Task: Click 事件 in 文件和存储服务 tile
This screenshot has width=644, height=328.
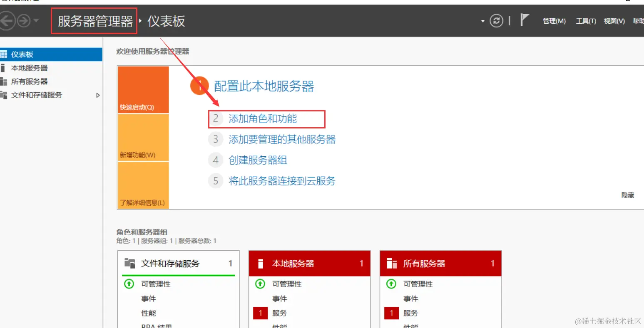Action: click(x=149, y=298)
